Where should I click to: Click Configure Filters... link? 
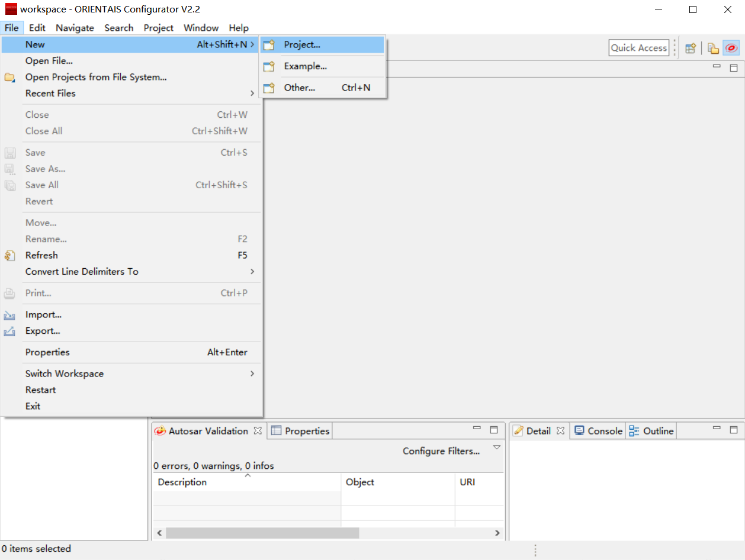(441, 451)
